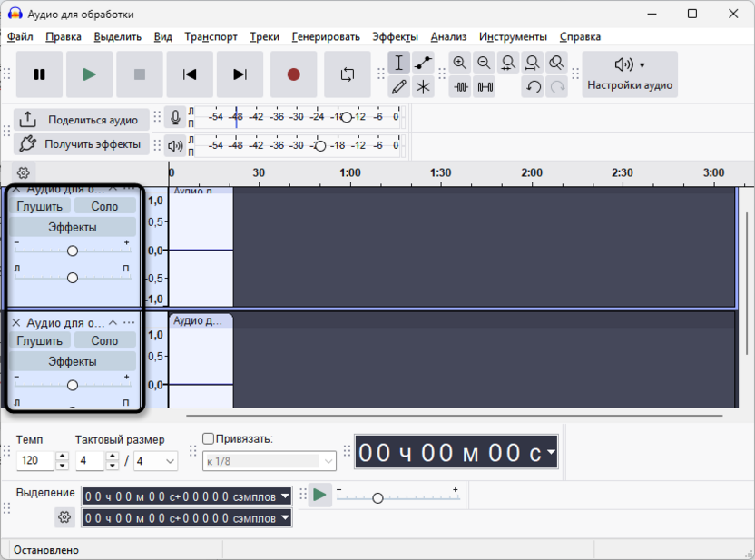
Task: Open the к 1/8 snap dropdown
Action: tap(270, 461)
